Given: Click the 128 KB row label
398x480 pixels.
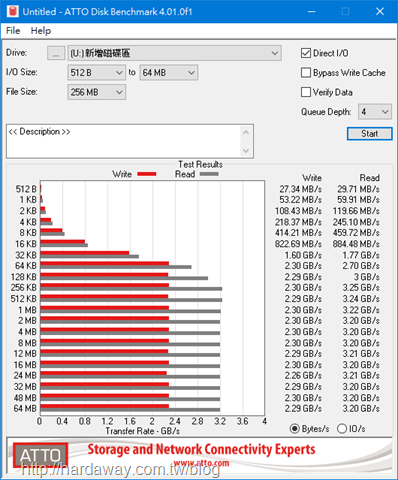Looking at the screenshot, I should tap(24, 277).
